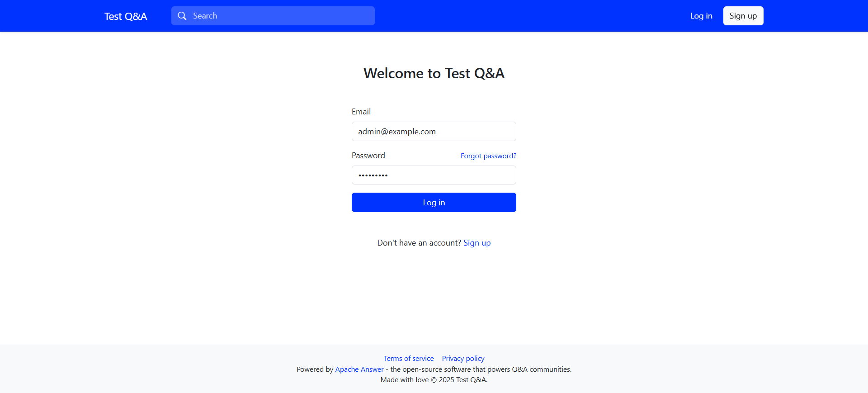Open Terms of service in footer
868x393 pixels.
click(409, 359)
